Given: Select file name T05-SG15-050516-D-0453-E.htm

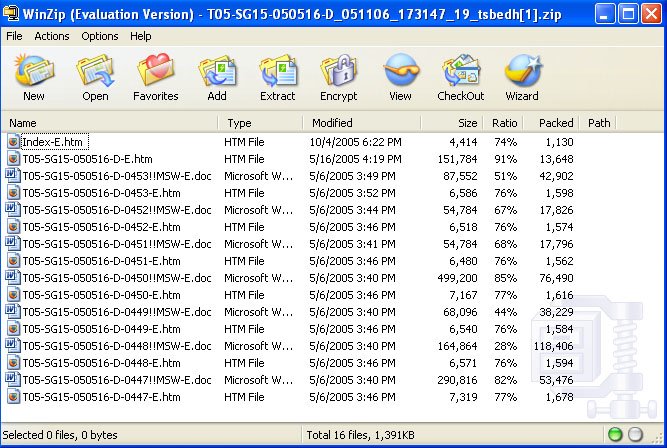Looking at the screenshot, I should point(101,193).
